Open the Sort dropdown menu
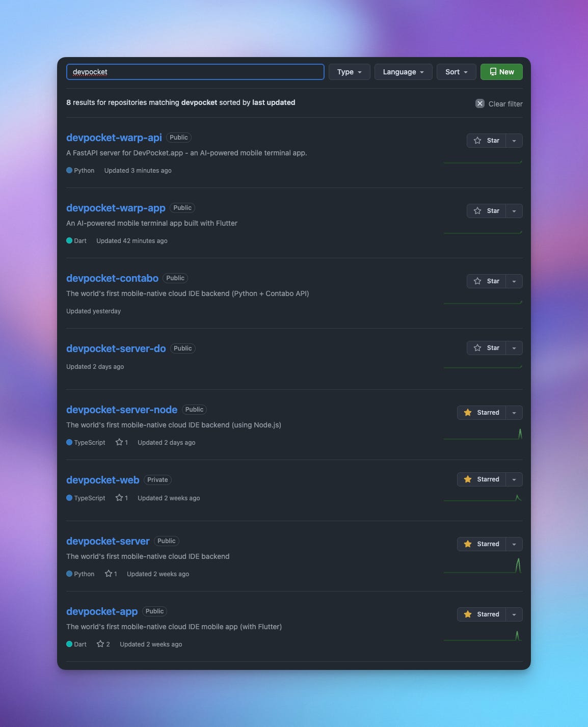This screenshot has height=727, width=588. (x=457, y=72)
